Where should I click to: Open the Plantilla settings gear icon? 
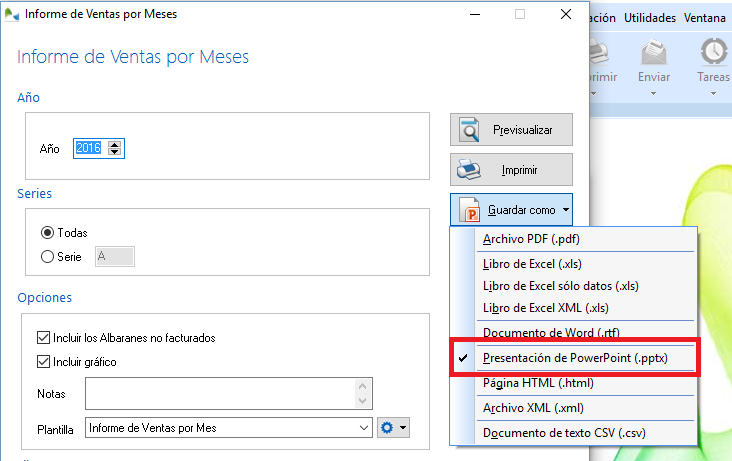click(387, 427)
